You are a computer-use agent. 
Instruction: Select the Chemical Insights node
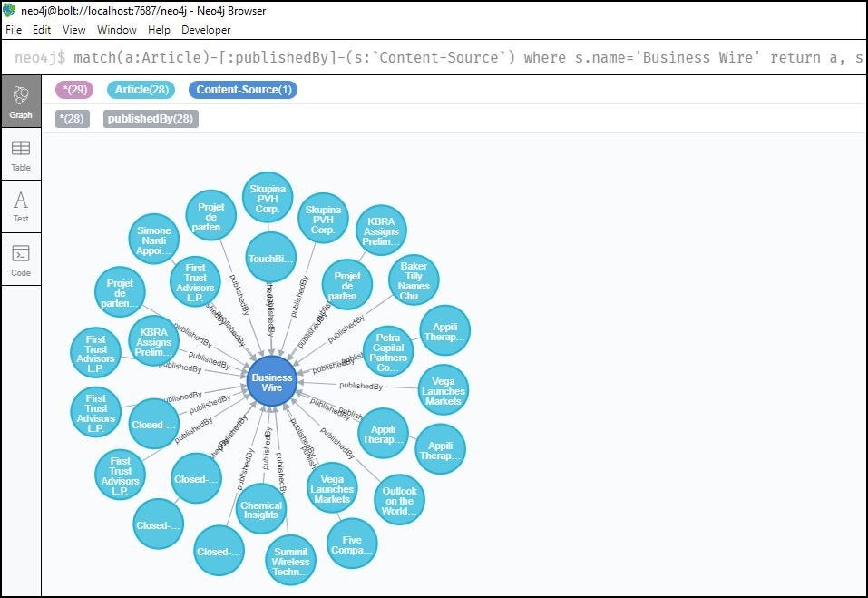260,509
